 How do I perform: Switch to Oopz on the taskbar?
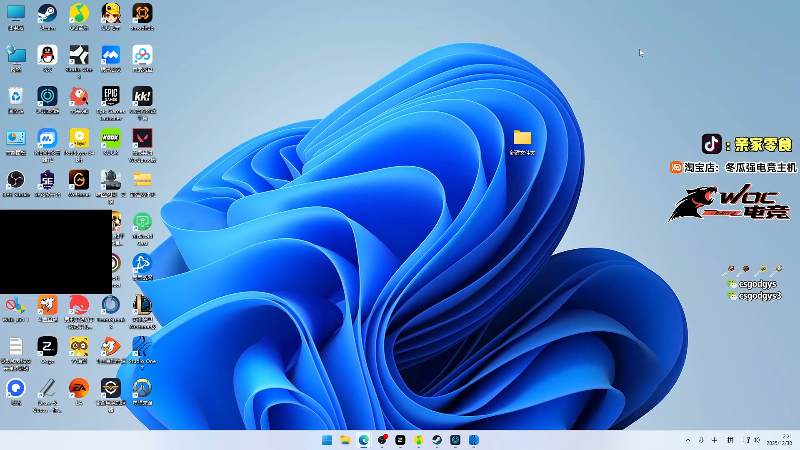pyautogui.click(x=401, y=440)
